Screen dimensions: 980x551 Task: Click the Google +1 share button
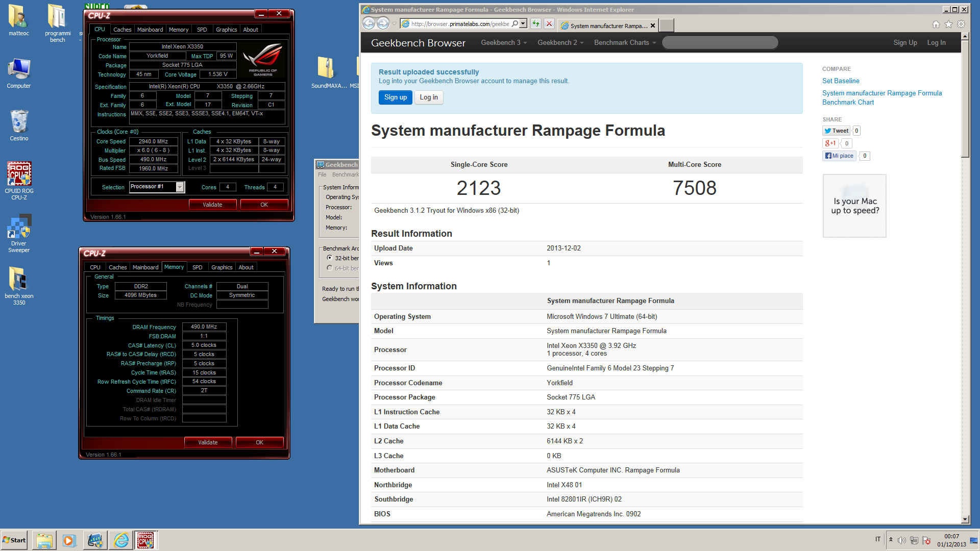pos(830,143)
